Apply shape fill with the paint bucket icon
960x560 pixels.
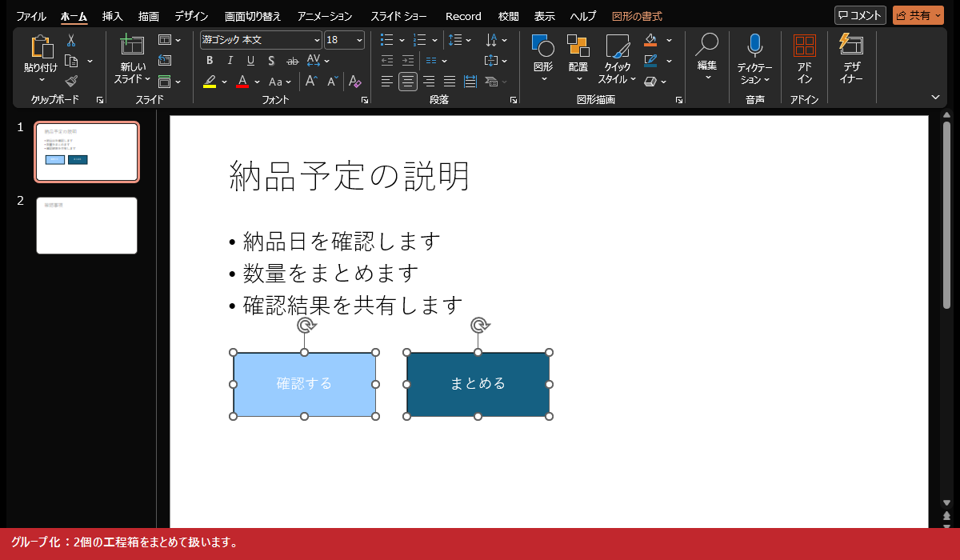(x=650, y=39)
